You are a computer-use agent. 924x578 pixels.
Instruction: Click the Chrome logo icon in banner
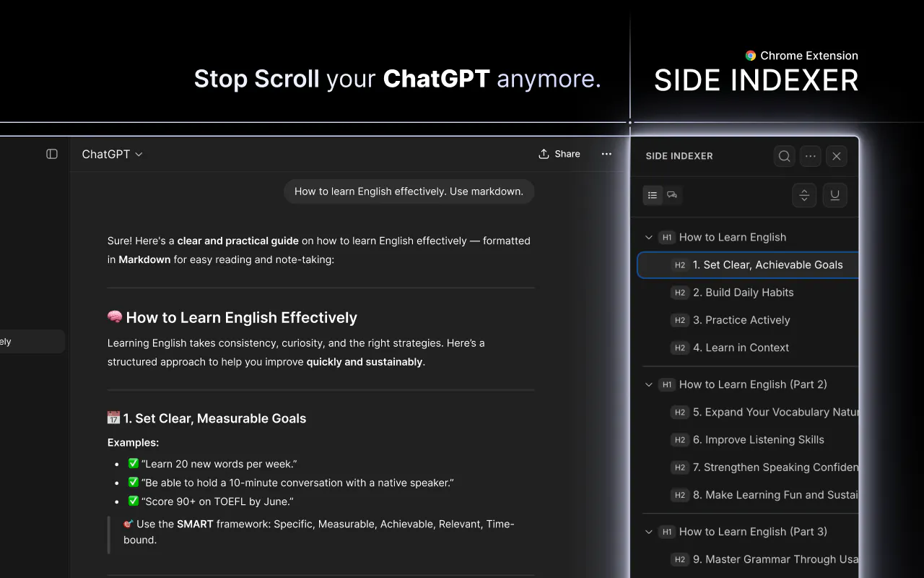[751, 56]
